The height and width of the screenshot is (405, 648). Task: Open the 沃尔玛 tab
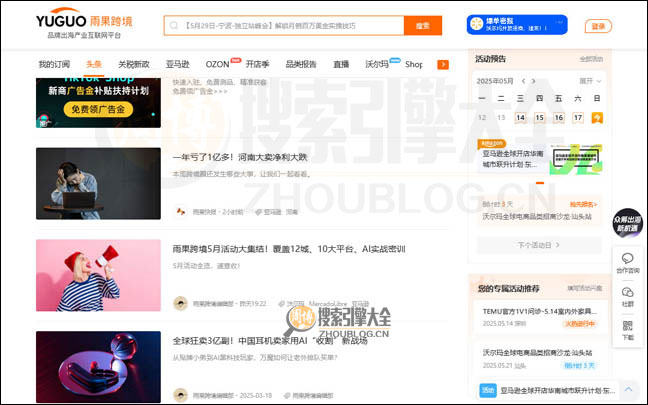tap(377, 64)
